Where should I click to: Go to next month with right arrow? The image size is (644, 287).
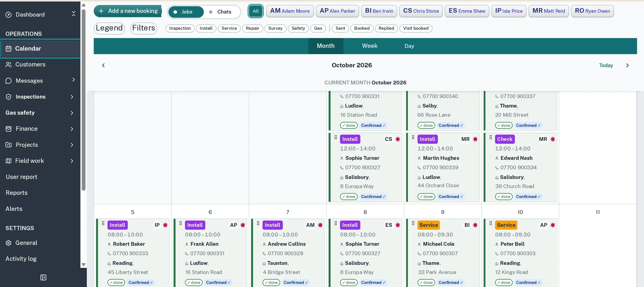[627, 65]
